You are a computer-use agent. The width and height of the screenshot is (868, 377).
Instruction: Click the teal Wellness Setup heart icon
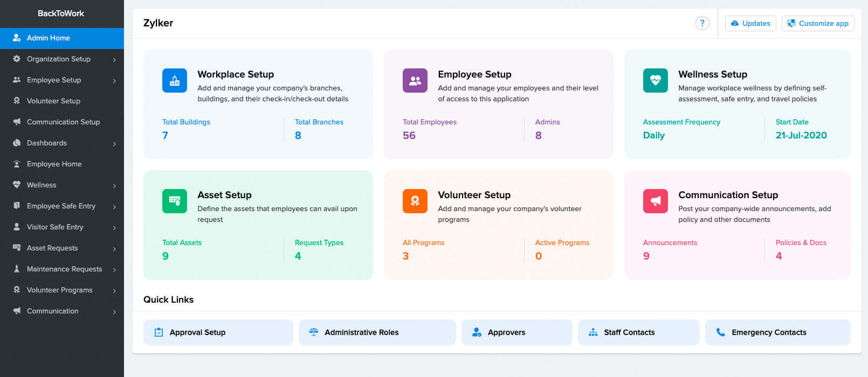[x=655, y=81]
